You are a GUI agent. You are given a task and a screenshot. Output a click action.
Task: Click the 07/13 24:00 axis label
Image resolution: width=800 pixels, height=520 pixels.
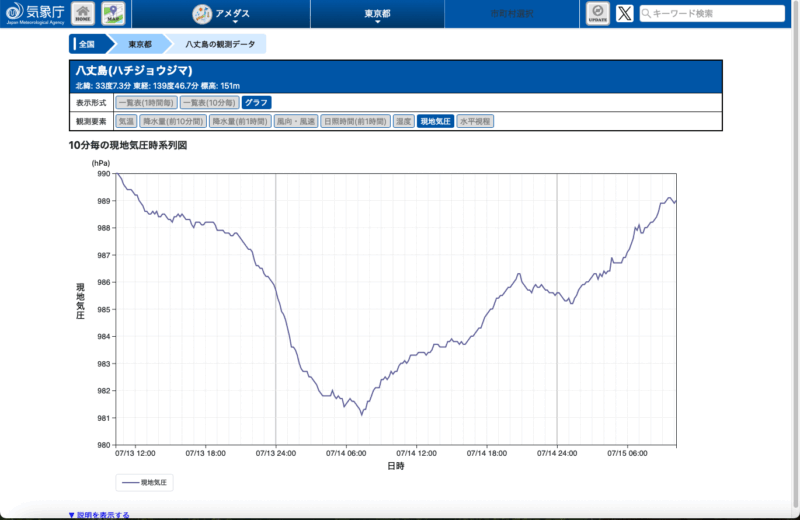[x=276, y=453]
